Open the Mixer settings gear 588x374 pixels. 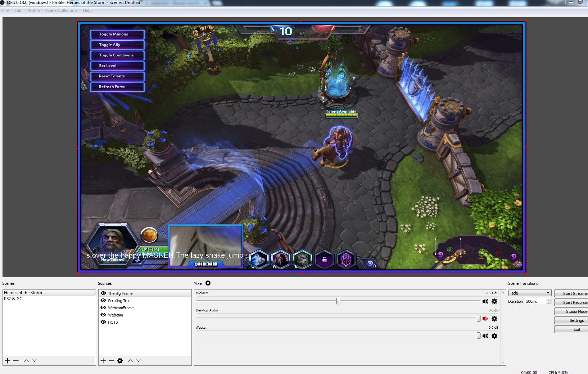[208, 283]
